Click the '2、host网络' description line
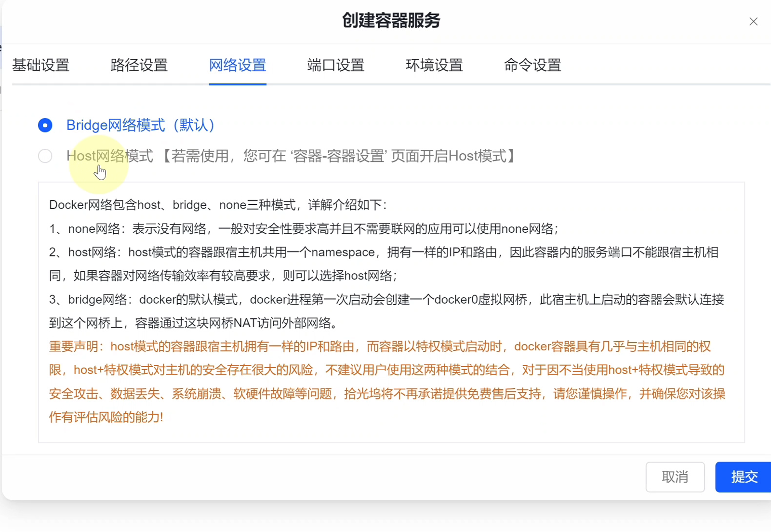Viewport: 771px width, 532px height. 384,264
